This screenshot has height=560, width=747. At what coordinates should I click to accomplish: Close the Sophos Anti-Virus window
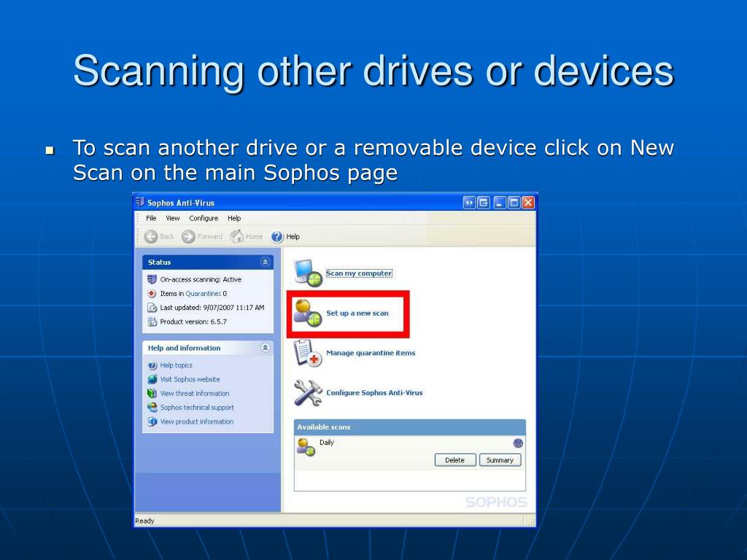[x=528, y=203]
